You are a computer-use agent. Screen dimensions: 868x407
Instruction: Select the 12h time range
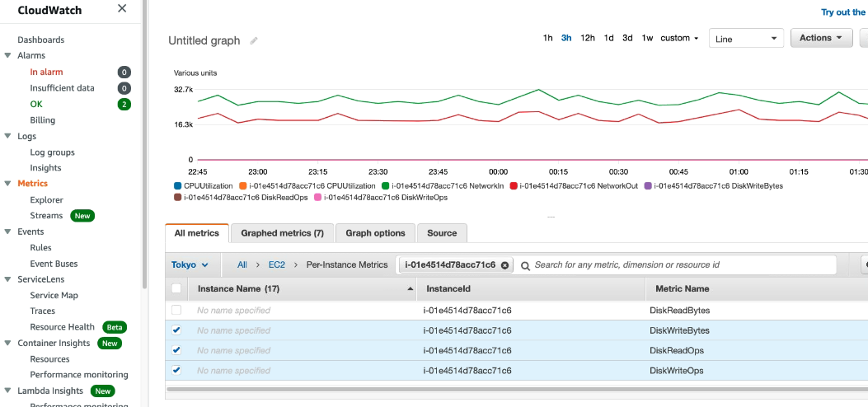click(588, 38)
